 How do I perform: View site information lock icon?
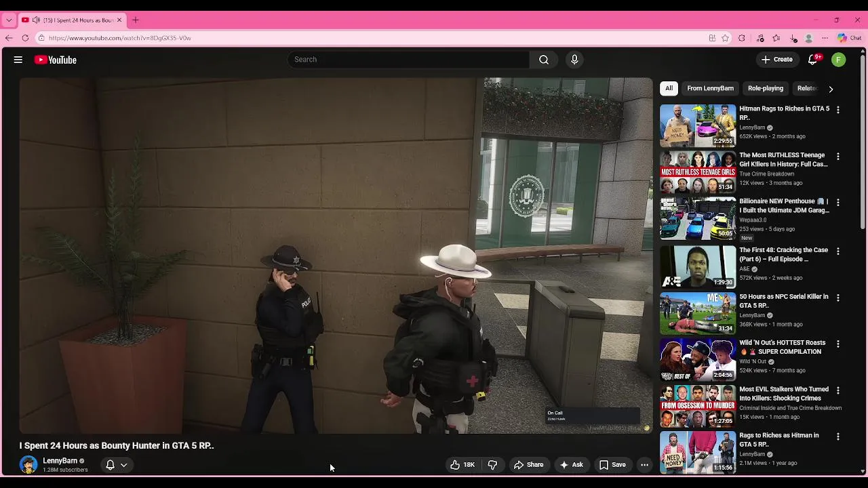click(41, 38)
